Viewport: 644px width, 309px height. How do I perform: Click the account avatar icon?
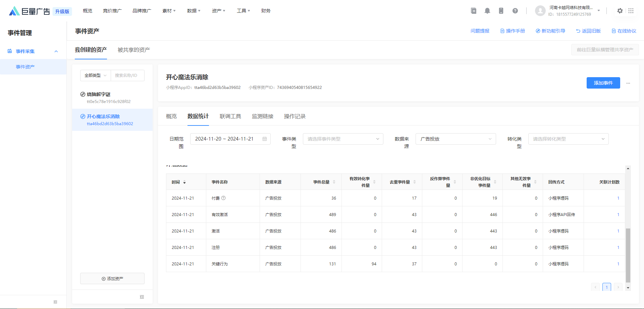(540, 11)
